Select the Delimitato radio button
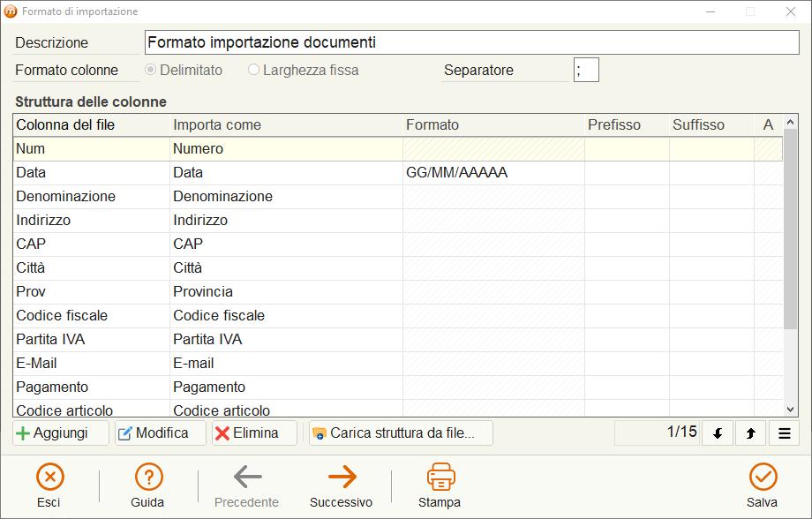 [x=151, y=70]
